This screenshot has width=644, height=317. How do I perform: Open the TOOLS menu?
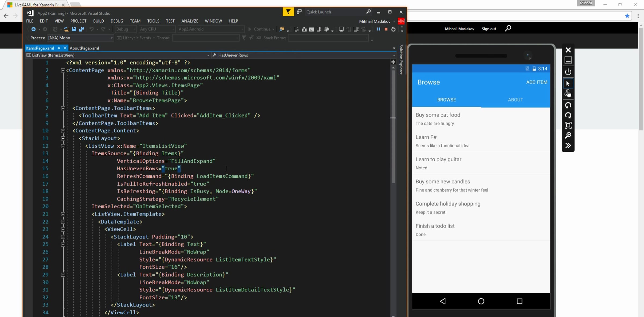point(153,21)
